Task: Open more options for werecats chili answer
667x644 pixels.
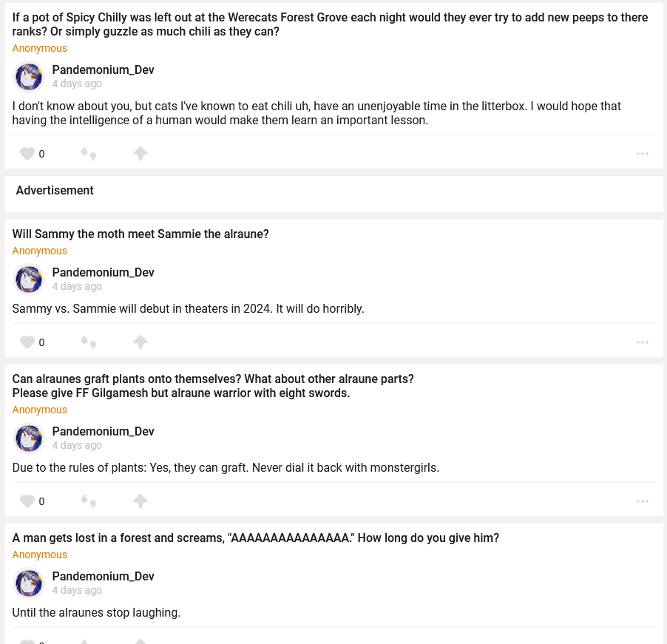Action: point(642,154)
